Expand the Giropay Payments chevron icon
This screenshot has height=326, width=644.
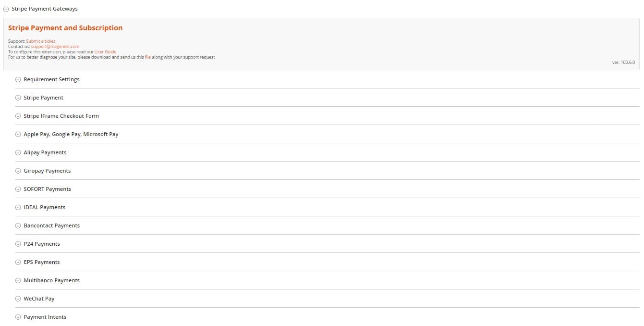click(x=18, y=171)
